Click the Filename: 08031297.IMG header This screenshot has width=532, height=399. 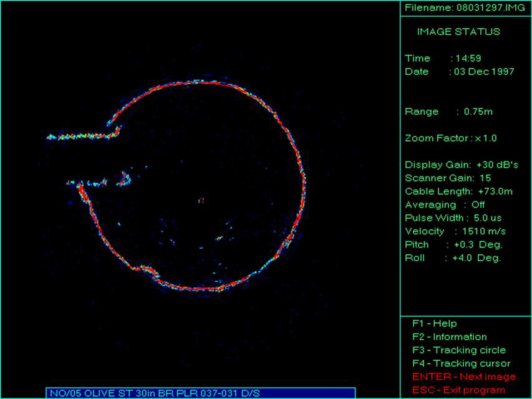tap(465, 8)
